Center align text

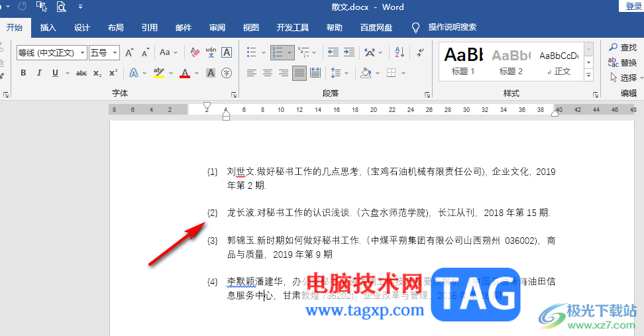pyautogui.click(x=268, y=73)
